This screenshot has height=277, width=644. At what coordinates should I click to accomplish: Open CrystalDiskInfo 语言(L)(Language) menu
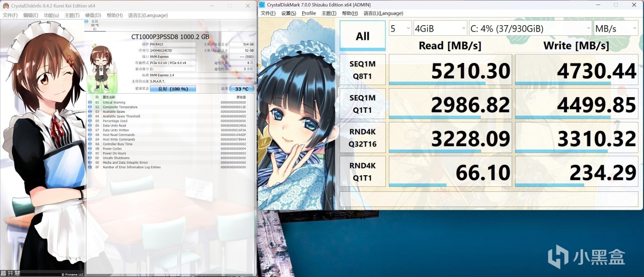click(148, 15)
